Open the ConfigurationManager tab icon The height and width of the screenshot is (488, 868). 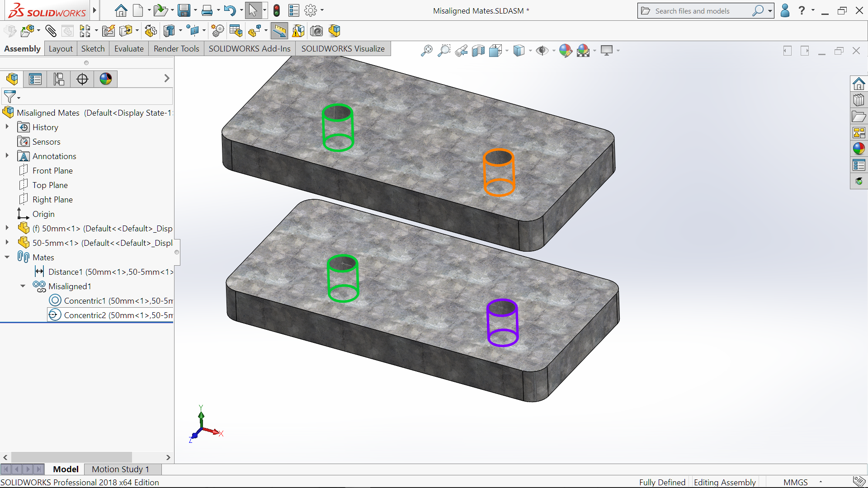(x=59, y=79)
